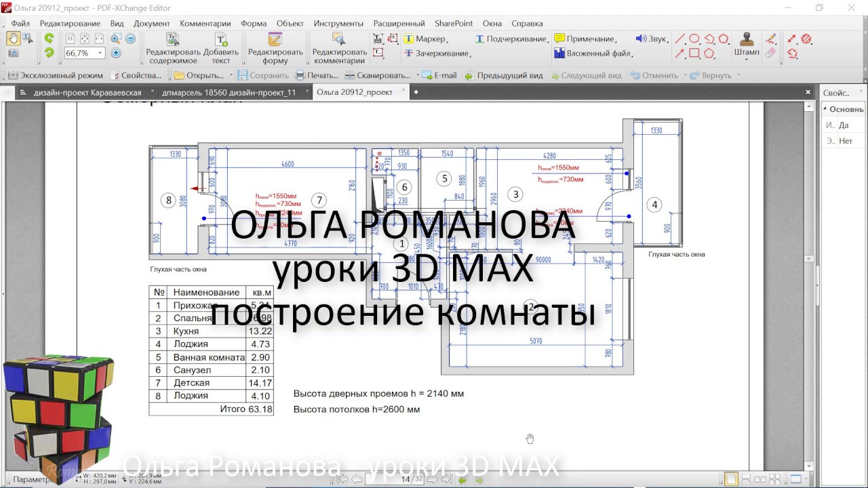868x488 pixels.
Task: Jump to last page arrow
Action: (447, 479)
